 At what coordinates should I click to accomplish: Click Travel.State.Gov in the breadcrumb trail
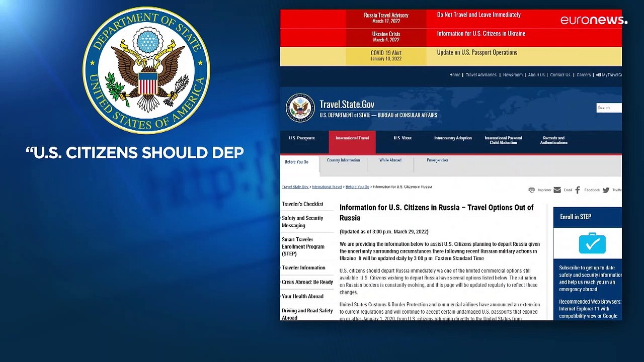[295, 187]
